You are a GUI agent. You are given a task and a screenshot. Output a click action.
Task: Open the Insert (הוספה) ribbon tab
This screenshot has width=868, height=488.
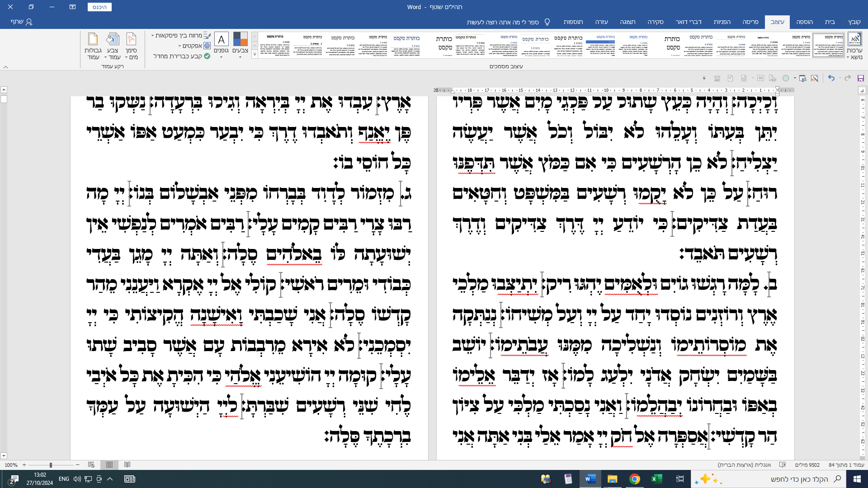pyautogui.click(x=804, y=22)
